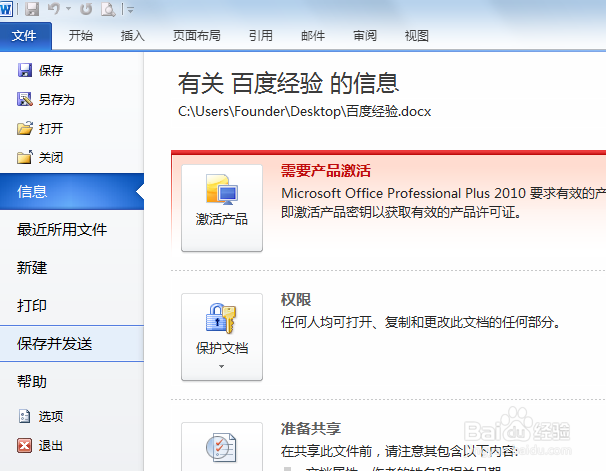Click the Check for Issues checklist icon button
The width and height of the screenshot is (606, 471).
coord(222,447)
